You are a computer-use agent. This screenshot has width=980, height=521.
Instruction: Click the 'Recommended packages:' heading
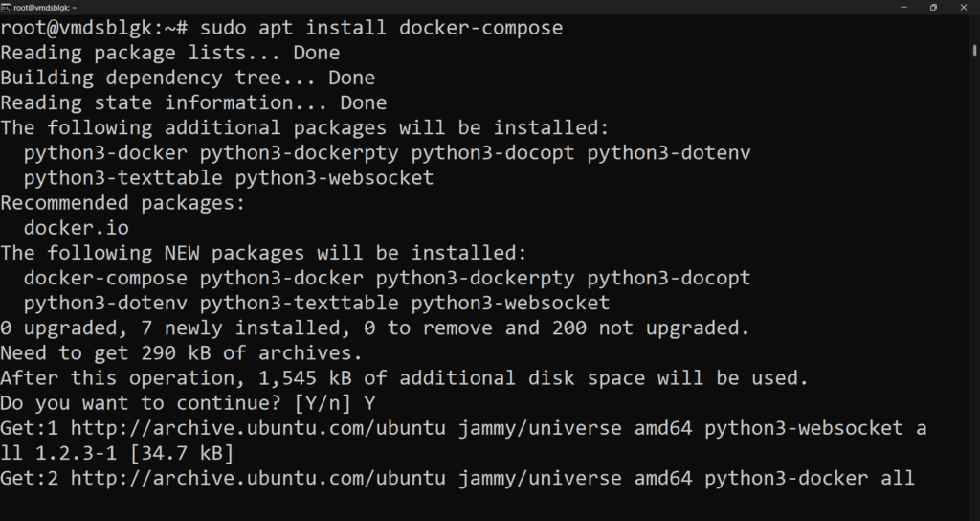click(123, 203)
